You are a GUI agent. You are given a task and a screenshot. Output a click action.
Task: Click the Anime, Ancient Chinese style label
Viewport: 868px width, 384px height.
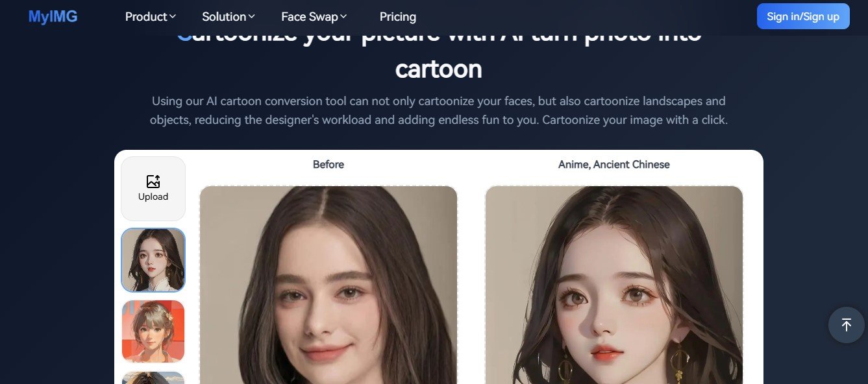coord(614,165)
